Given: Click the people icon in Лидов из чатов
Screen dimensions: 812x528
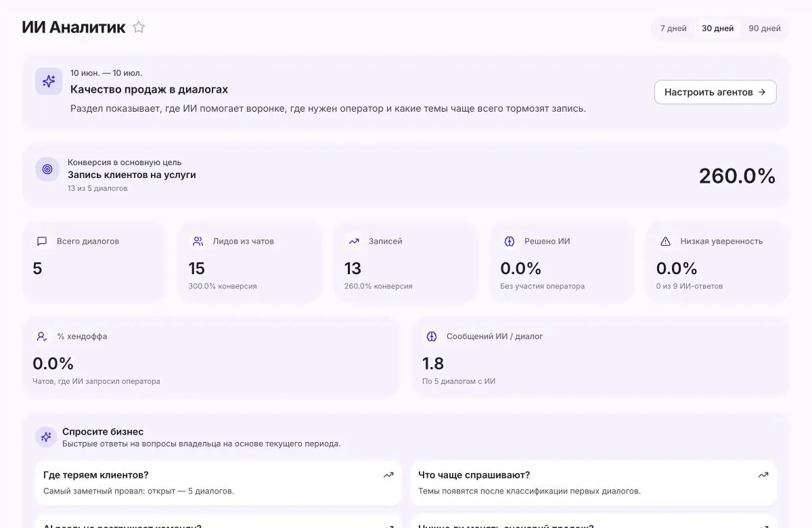Looking at the screenshot, I should click(198, 241).
